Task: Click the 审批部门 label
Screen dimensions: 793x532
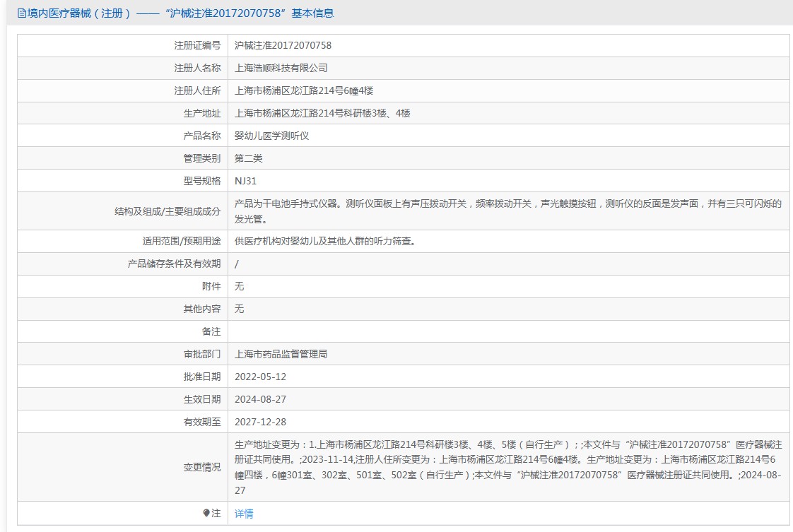Action: (x=202, y=354)
